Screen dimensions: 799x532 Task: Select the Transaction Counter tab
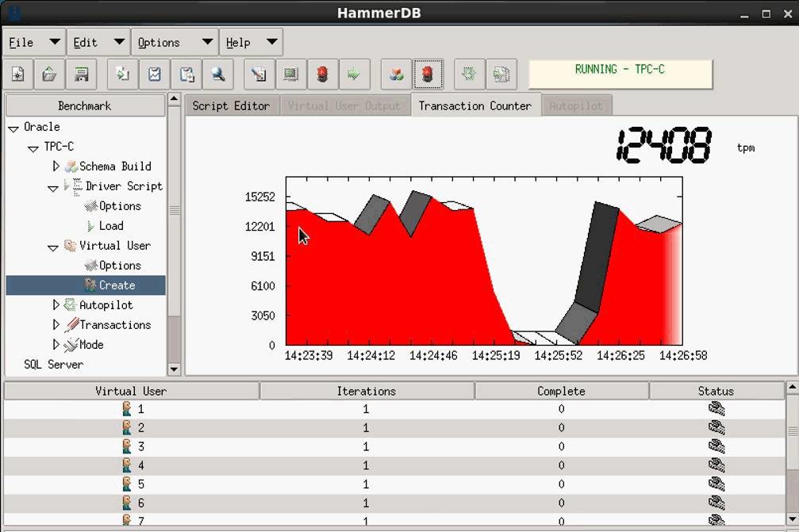pos(475,106)
